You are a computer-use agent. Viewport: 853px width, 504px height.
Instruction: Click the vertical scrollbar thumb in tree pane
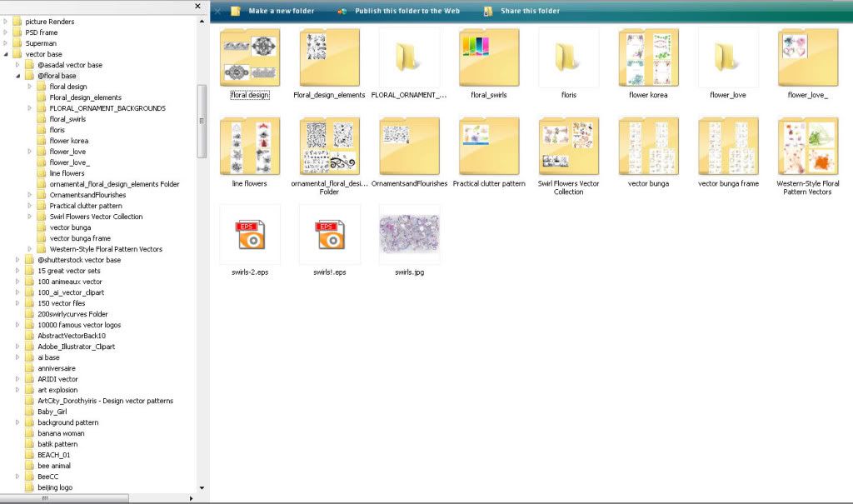[x=202, y=121]
